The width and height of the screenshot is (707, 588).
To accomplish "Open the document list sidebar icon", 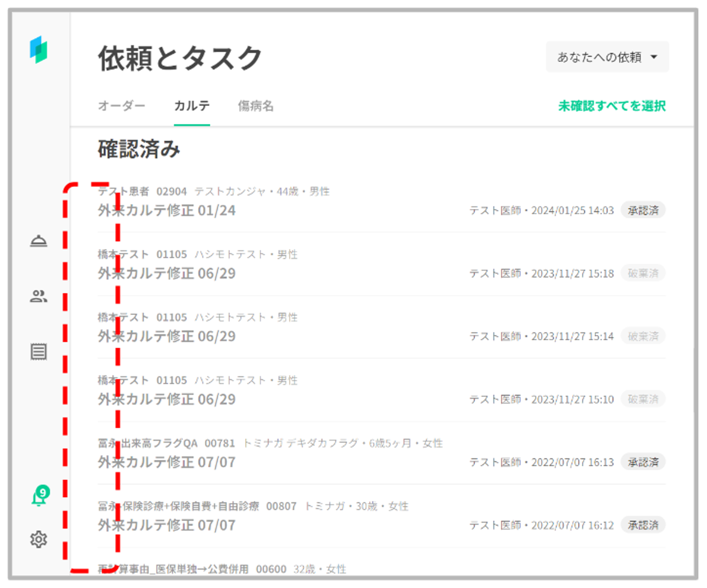I will [39, 351].
